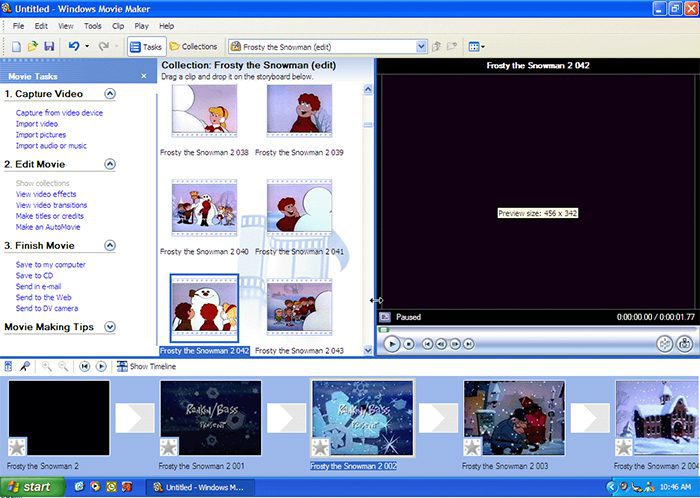This screenshot has height=498, width=700.
Task: Click the Split Clip icon
Action: click(665, 344)
